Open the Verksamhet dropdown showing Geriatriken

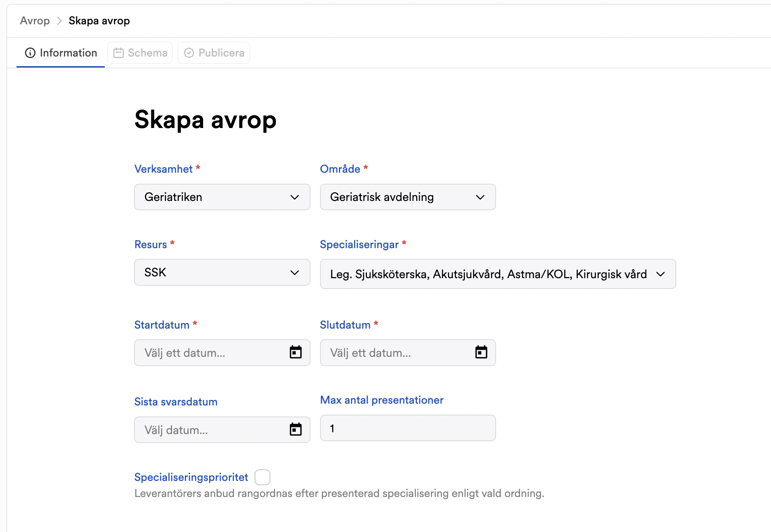[222, 197]
